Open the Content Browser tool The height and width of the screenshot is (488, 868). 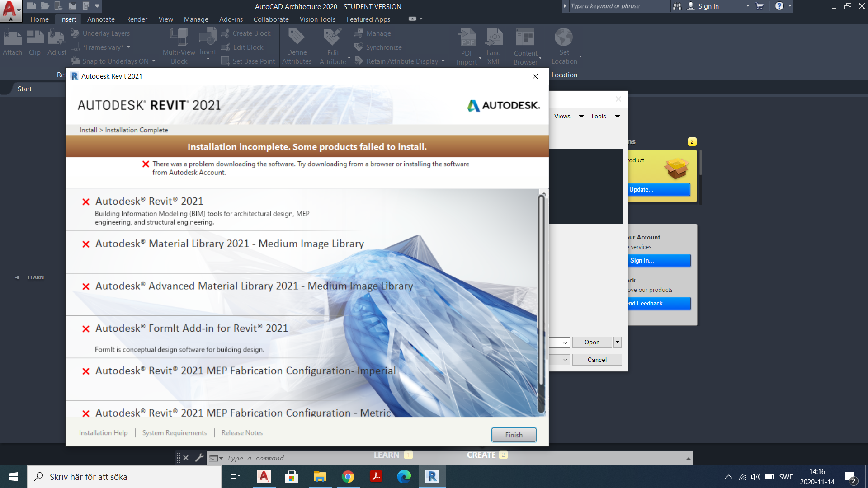525,46
